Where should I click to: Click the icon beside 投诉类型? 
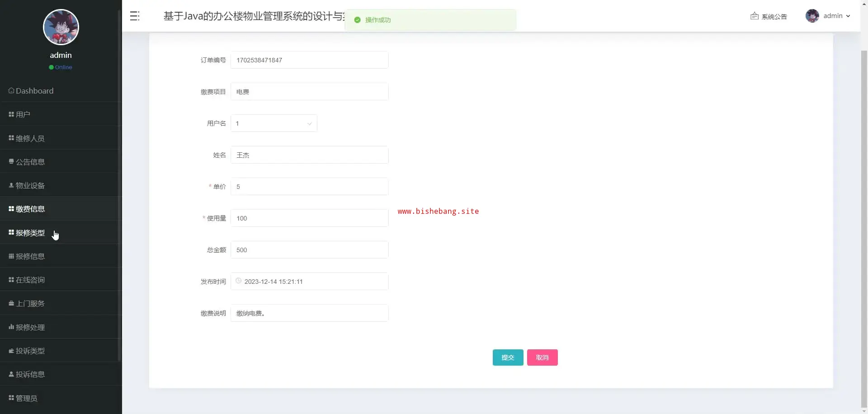coord(11,351)
